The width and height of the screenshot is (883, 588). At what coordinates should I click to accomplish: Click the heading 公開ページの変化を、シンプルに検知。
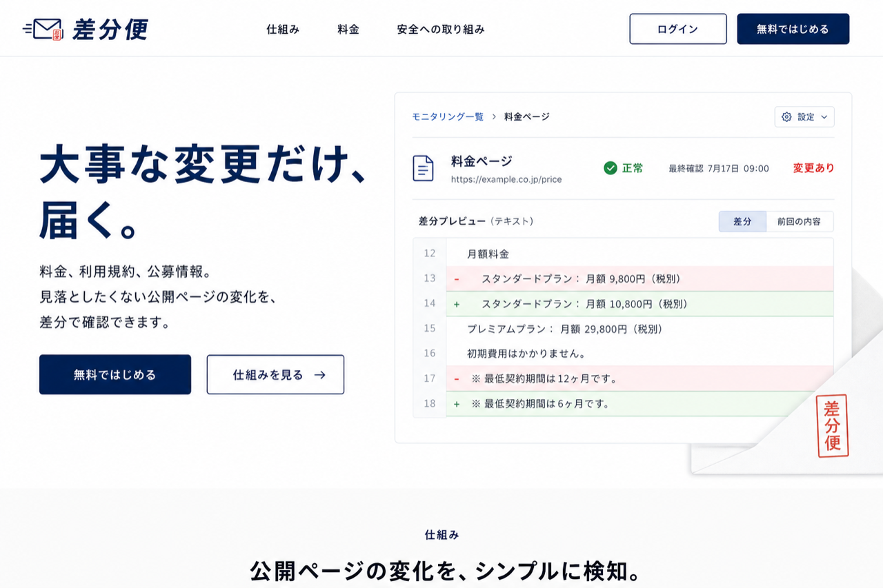pos(446,571)
